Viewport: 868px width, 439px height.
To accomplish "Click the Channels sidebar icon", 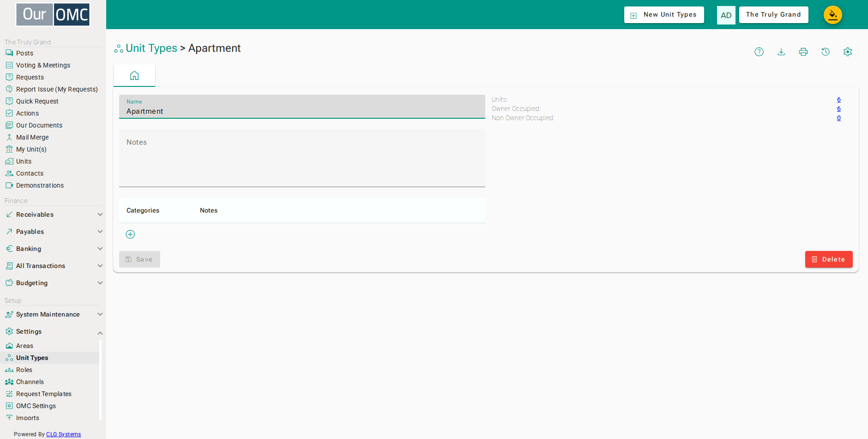I will click(9, 382).
